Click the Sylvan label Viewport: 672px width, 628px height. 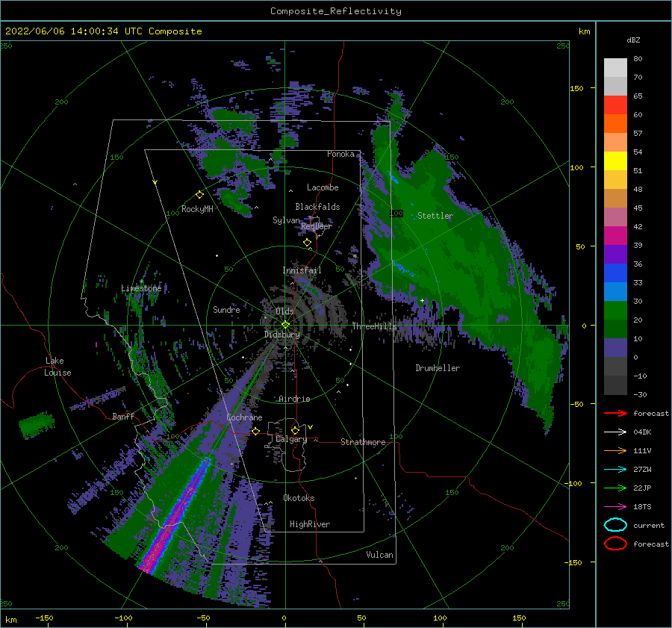tap(286, 220)
